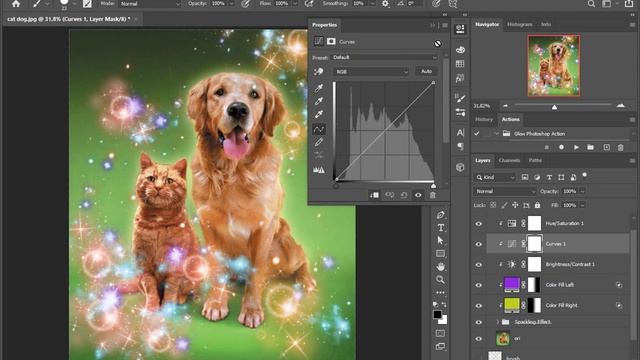Select the Path Selection arrow tool
640x360 pixels.
(440, 240)
